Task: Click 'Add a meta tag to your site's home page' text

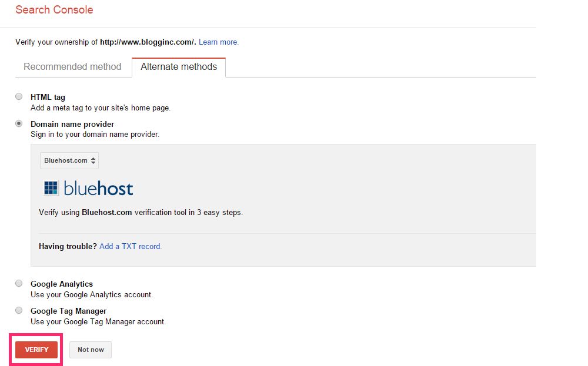Action: pos(101,108)
